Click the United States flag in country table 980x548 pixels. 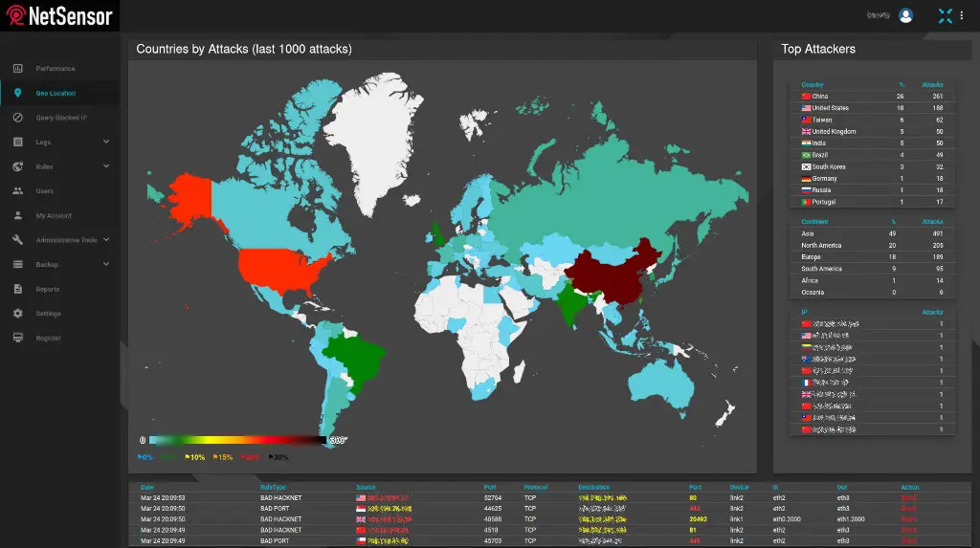point(806,108)
